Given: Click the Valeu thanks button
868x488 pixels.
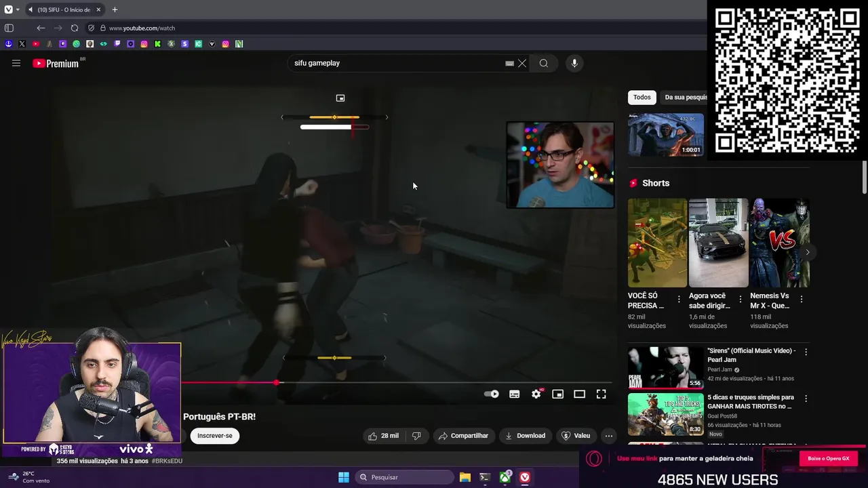Looking at the screenshot, I should (576, 436).
